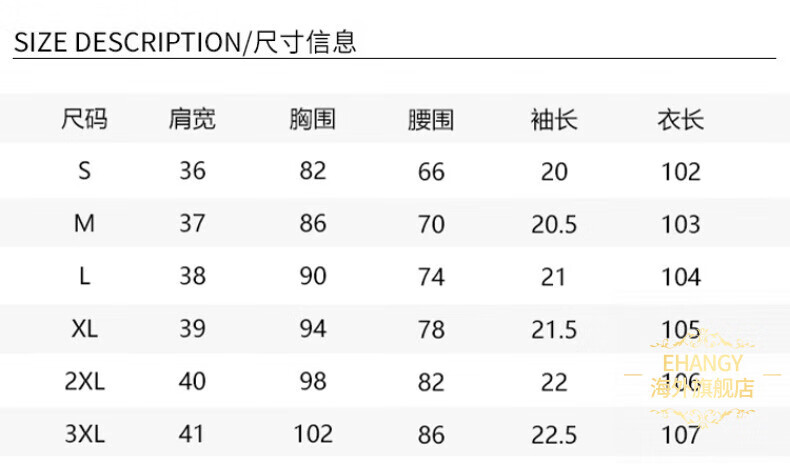Select the 肩宽 column header
790x464 pixels.
point(192,120)
